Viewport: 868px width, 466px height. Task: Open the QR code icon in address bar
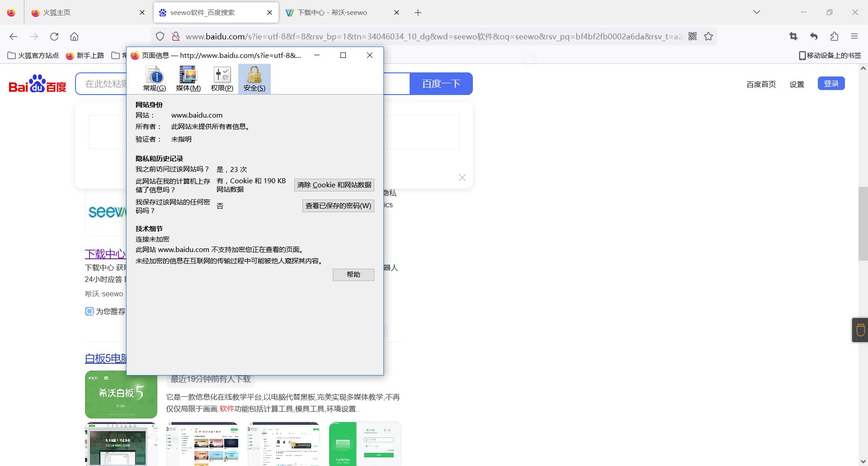tap(693, 37)
